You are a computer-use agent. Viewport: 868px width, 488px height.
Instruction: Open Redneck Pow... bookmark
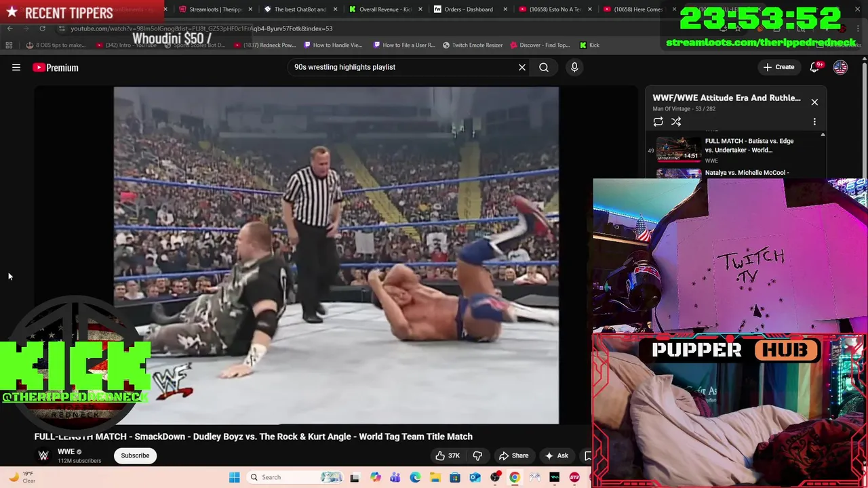click(265, 45)
